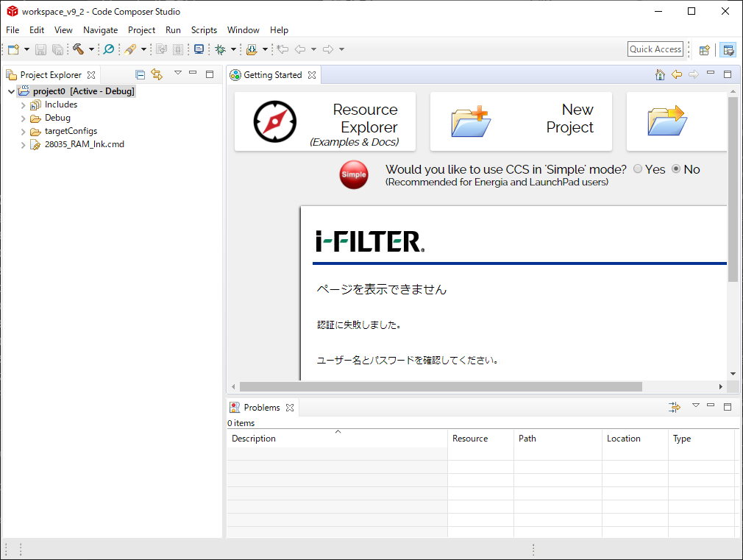Toggle Link with Editor in Project Explorer

pos(156,74)
